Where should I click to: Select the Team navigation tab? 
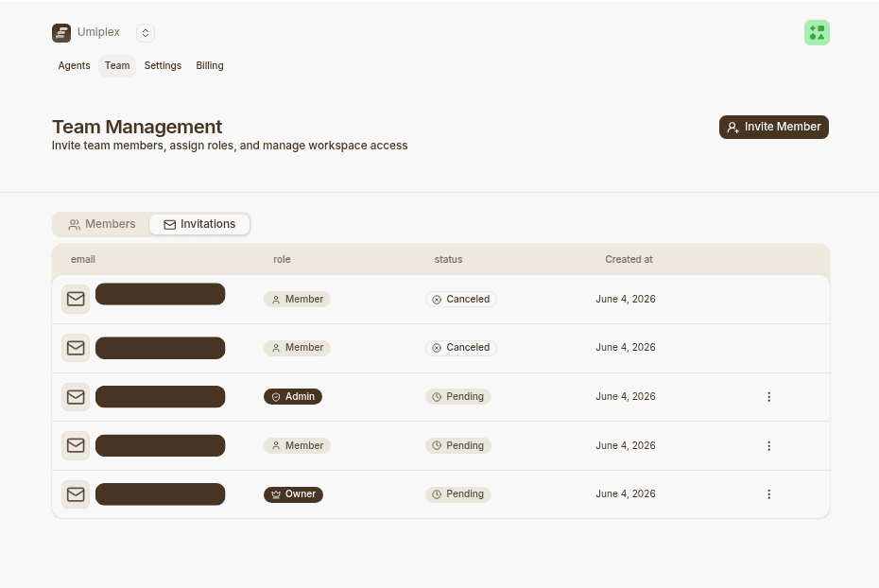117,65
